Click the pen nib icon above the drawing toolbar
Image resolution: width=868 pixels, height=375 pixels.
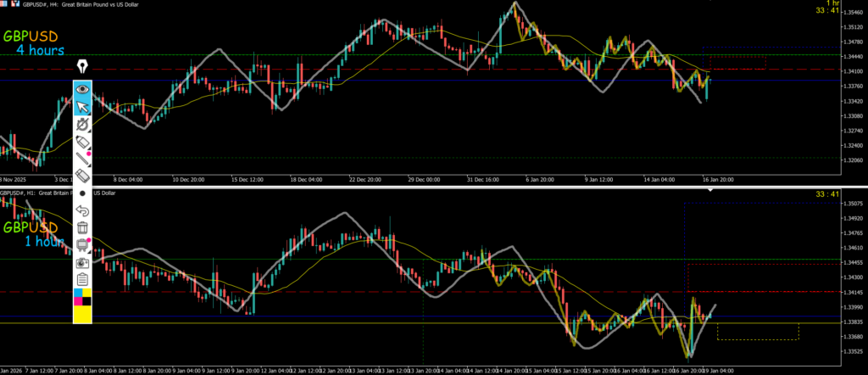pyautogui.click(x=82, y=66)
